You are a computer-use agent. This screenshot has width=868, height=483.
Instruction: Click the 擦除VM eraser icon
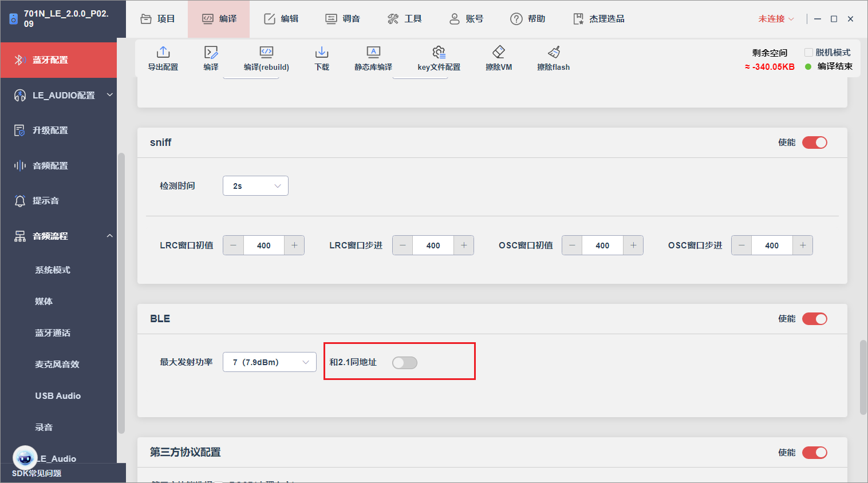[x=499, y=52]
